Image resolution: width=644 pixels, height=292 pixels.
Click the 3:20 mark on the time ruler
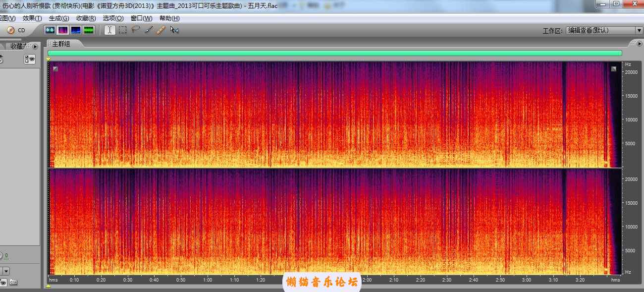[x=580, y=280]
